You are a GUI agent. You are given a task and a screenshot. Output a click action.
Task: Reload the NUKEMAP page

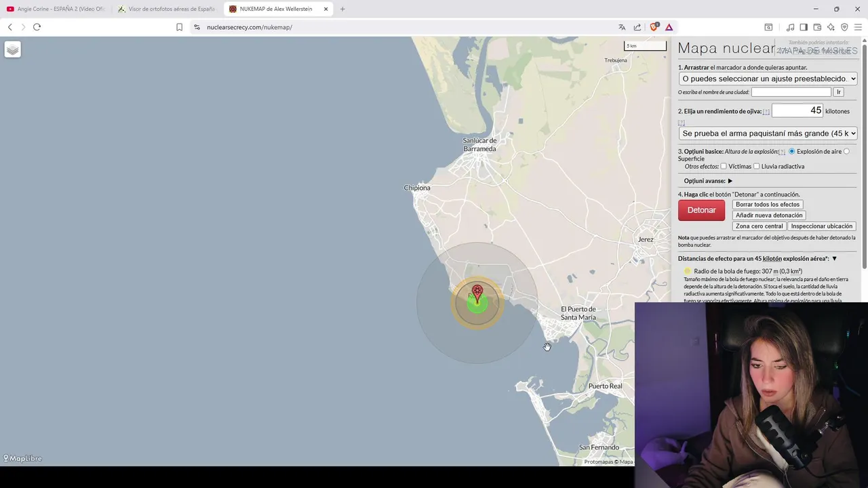point(37,27)
